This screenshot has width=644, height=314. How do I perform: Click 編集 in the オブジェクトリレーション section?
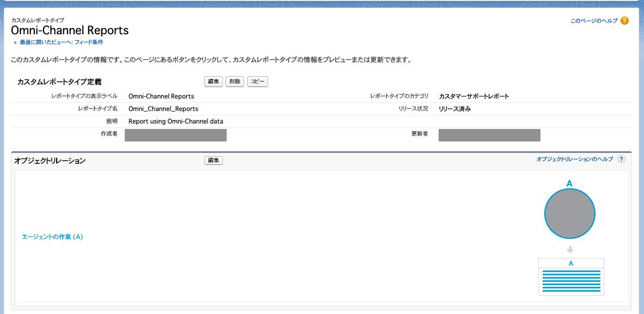tap(213, 160)
